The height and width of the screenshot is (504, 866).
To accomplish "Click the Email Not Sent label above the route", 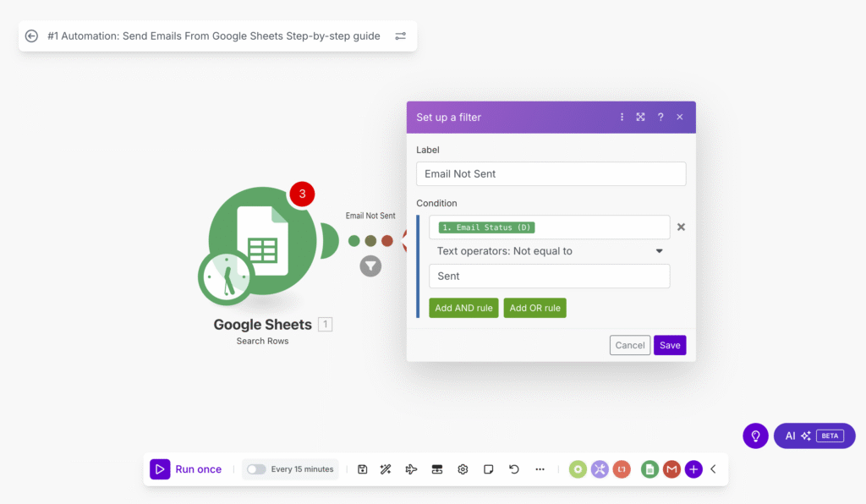I will point(370,216).
